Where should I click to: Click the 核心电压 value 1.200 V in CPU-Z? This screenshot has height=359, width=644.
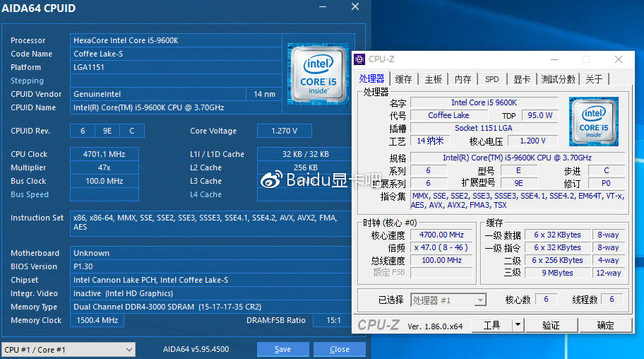532,141
